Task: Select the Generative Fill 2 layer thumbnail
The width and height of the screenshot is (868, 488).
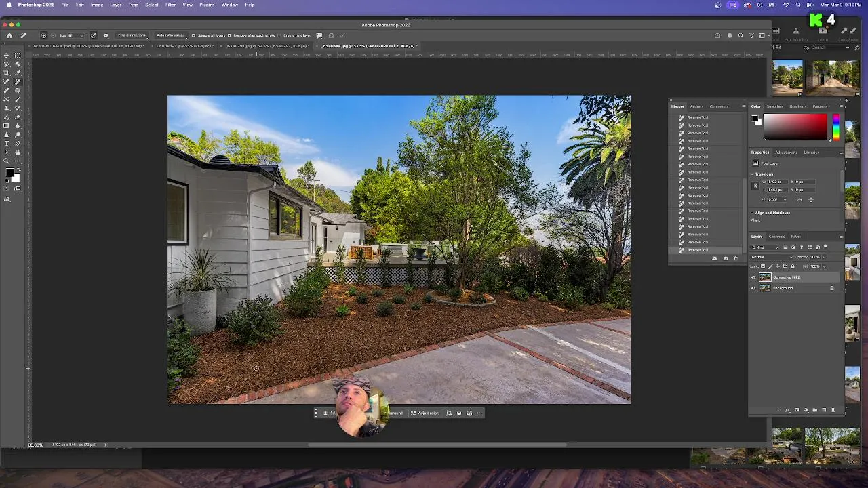Action: pos(765,277)
